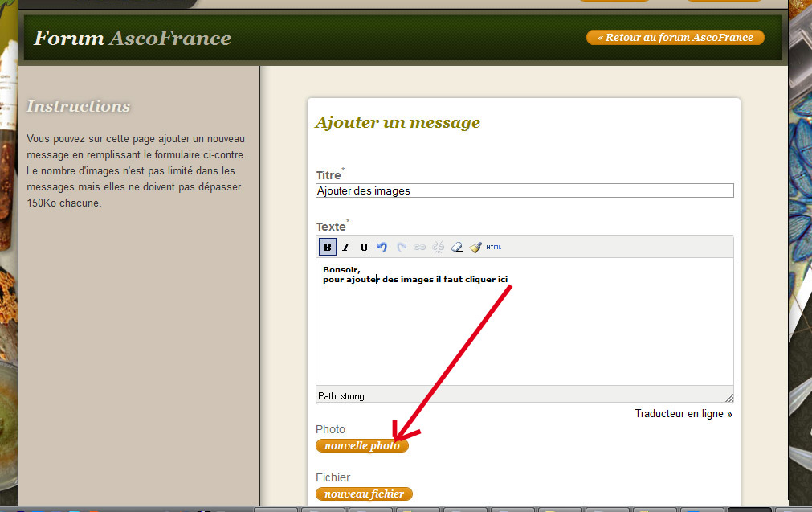Click the brush Cleanup messy code icon
Image resolution: width=812 pixels, height=512 pixels.
(475, 248)
